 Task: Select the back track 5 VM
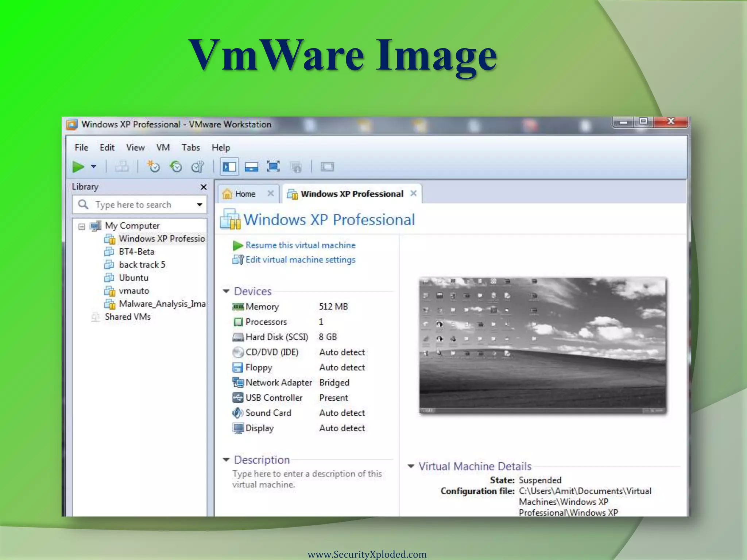coord(142,265)
